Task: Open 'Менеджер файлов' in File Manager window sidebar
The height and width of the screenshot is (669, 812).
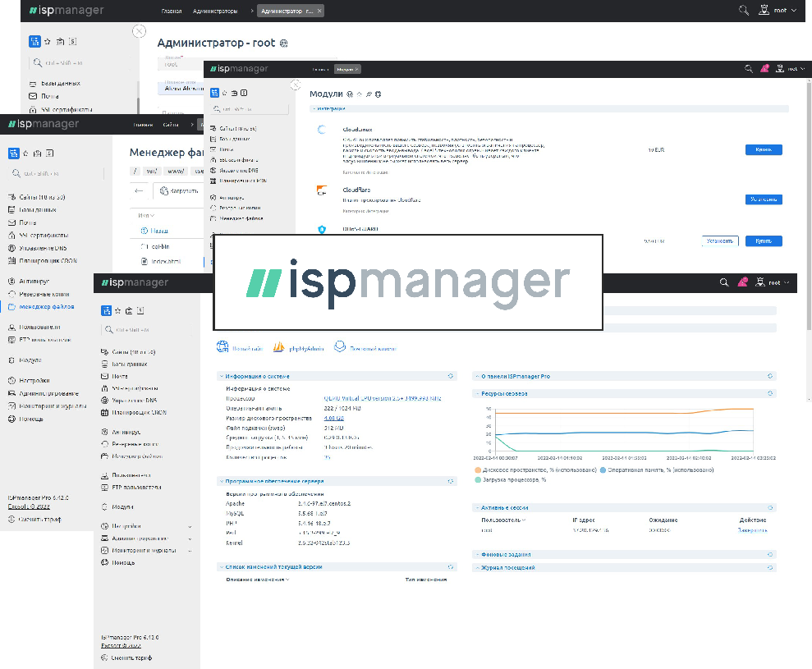Action: pyautogui.click(x=41, y=306)
